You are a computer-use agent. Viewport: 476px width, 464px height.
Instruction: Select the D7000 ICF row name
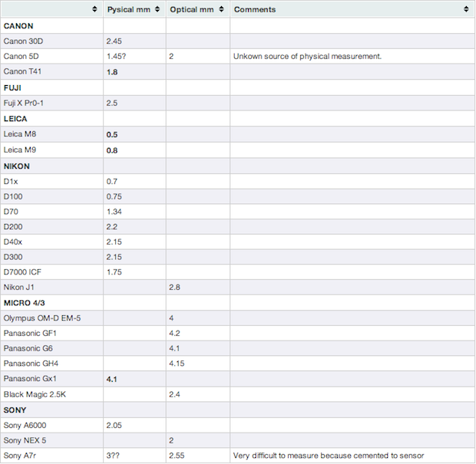pos(22,272)
